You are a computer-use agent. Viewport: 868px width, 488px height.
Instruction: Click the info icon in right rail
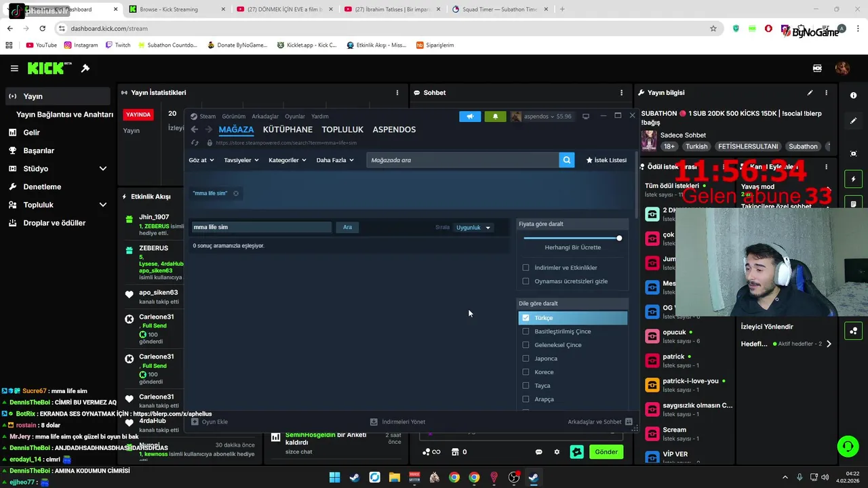coord(853,96)
